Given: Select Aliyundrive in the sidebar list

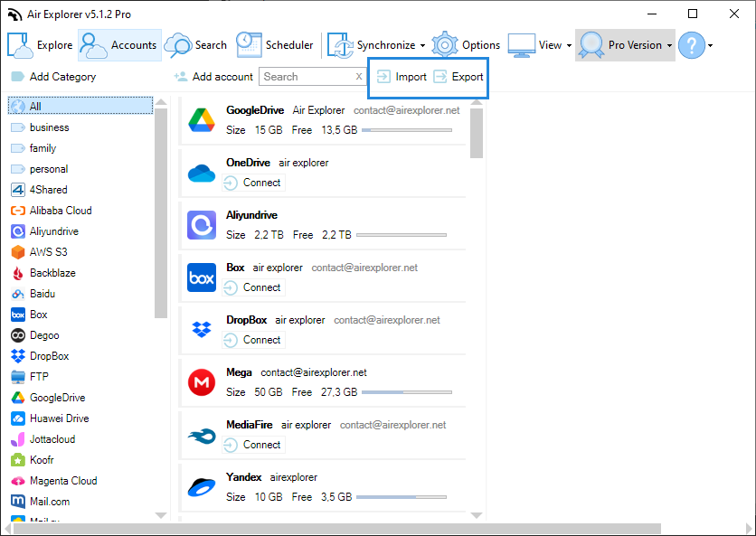Looking at the screenshot, I should pos(44,230).
